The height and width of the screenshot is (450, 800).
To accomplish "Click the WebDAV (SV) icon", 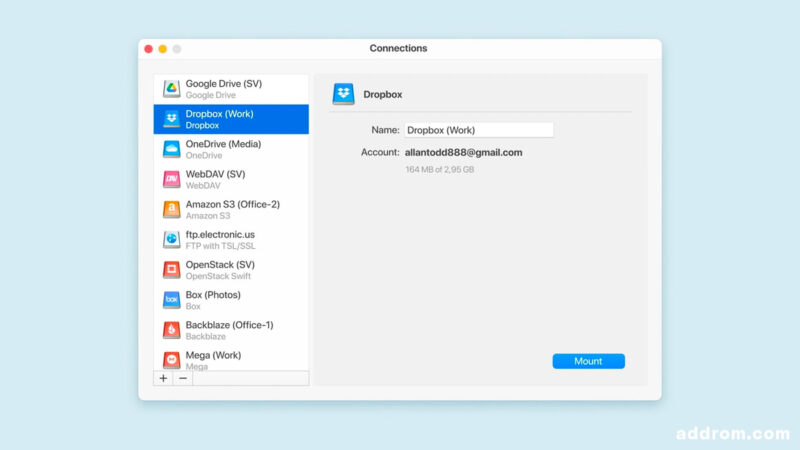I will (171, 179).
